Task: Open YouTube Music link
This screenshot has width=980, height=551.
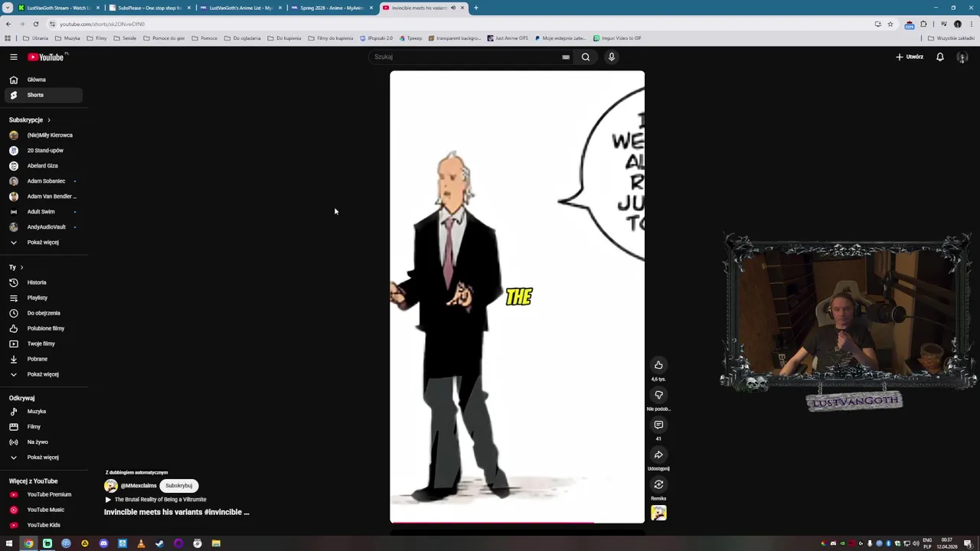Action: click(x=44, y=510)
